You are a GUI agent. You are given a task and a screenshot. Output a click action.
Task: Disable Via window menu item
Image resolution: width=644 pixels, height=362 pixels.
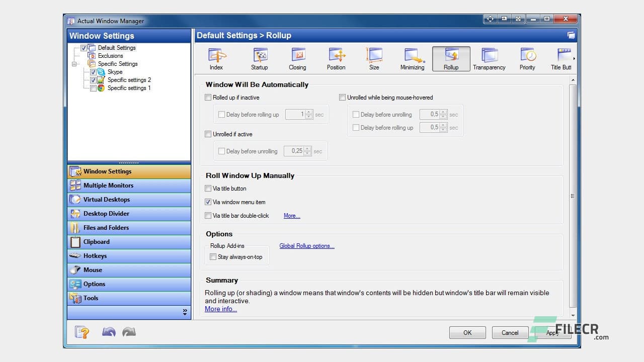(x=208, y=202)
